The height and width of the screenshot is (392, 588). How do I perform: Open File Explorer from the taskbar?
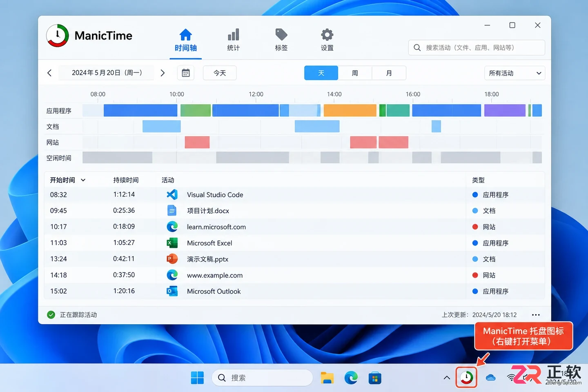(327, 378)
